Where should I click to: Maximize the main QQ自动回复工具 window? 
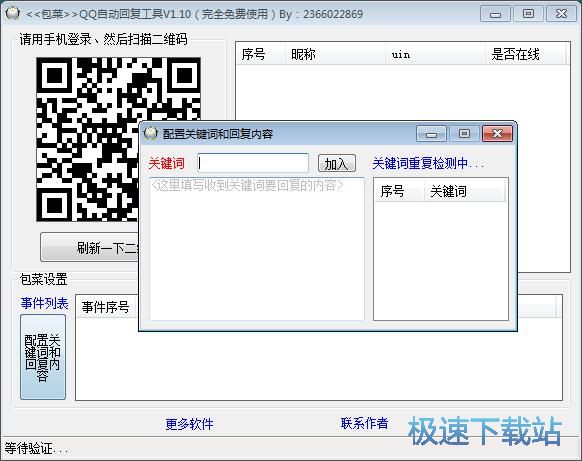click(x=528, y=14)
